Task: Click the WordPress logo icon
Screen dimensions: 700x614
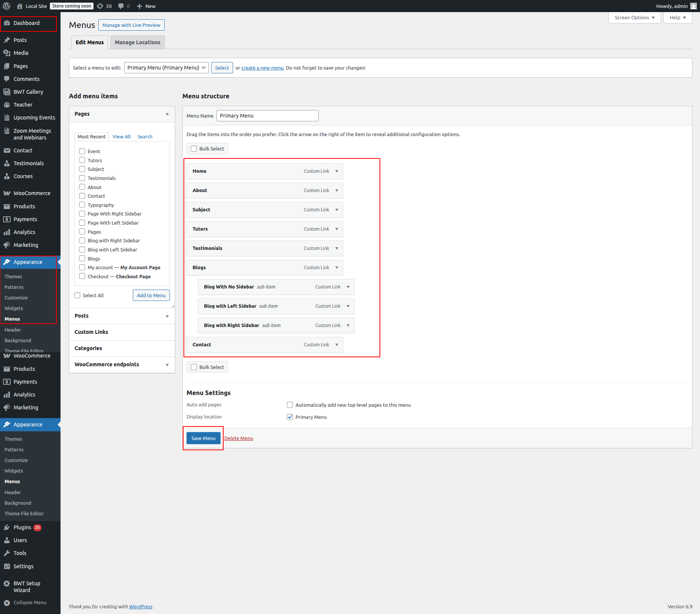Action: pos(6,6)
